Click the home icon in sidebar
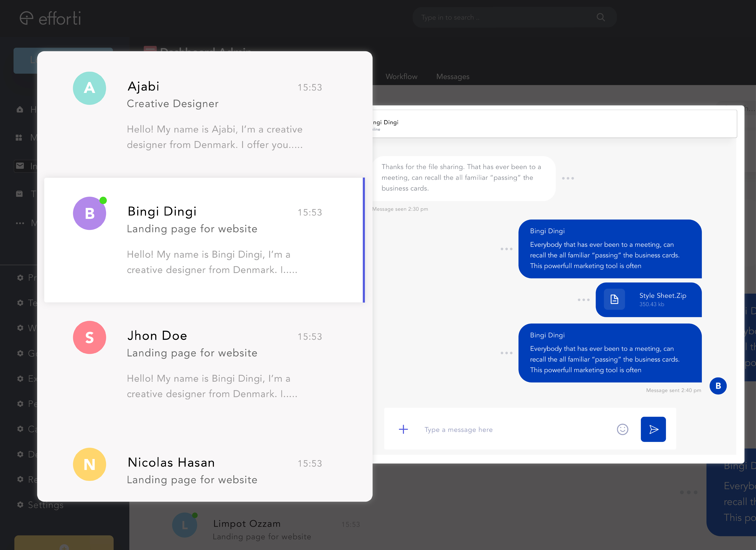Screen dimensions: 756x550 (x=20, y=109)
